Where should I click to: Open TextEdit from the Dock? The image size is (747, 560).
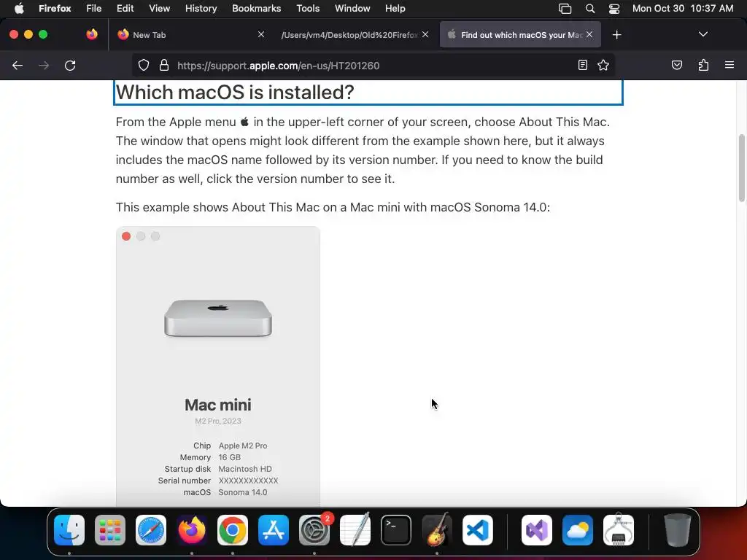pyautogui.click(x=355, y=530)
